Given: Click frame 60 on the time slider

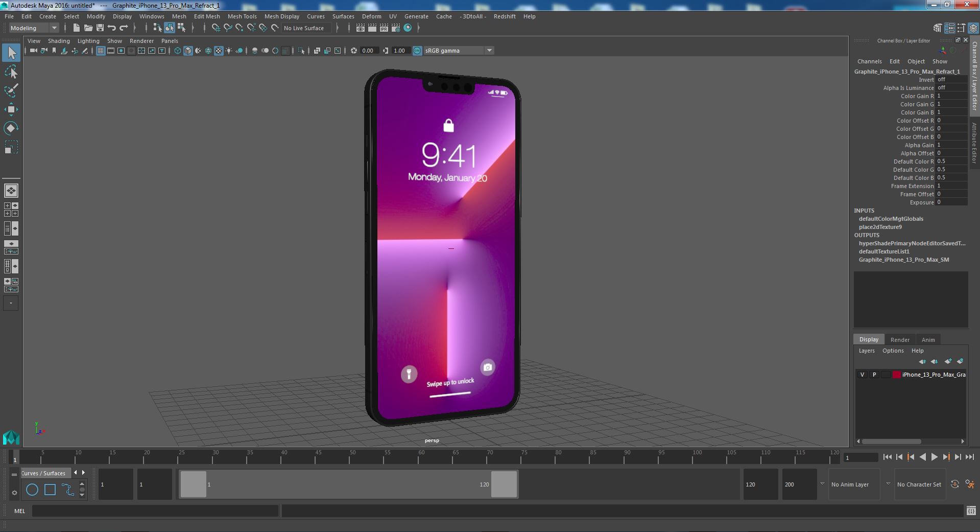Looking at the screenshot, I should [x=421, y=457].
